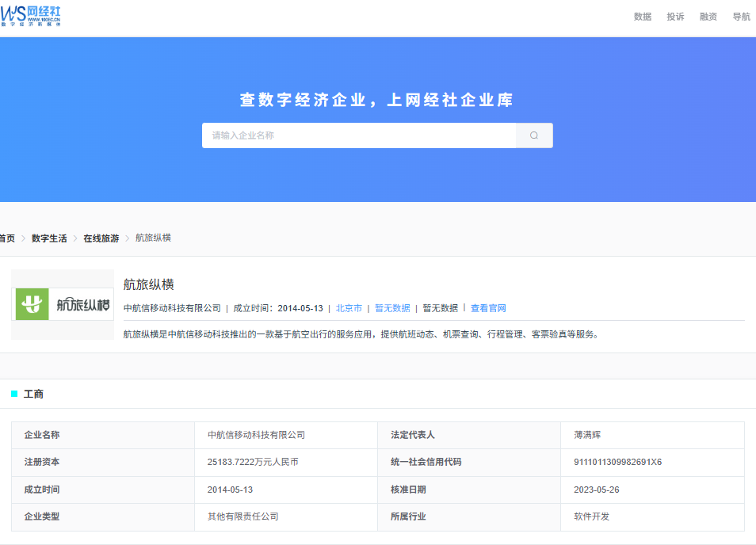756x545 pixels.
Task: Open the 数据 menu item
Action: coord(642,17)
